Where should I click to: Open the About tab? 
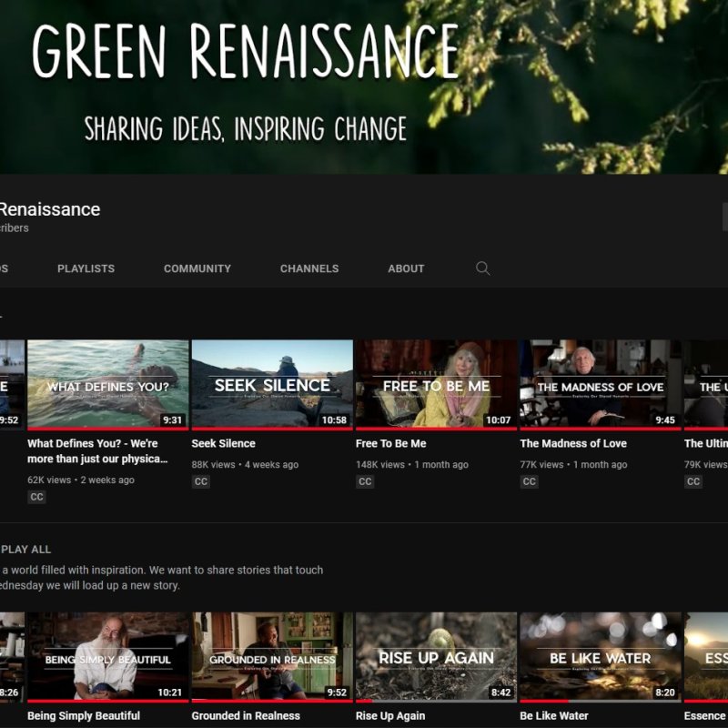pyautogui.click(x=406, y=268)
